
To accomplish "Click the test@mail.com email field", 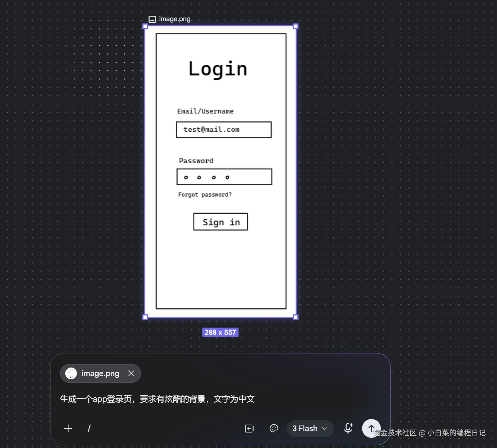I will tap(224, 130).
